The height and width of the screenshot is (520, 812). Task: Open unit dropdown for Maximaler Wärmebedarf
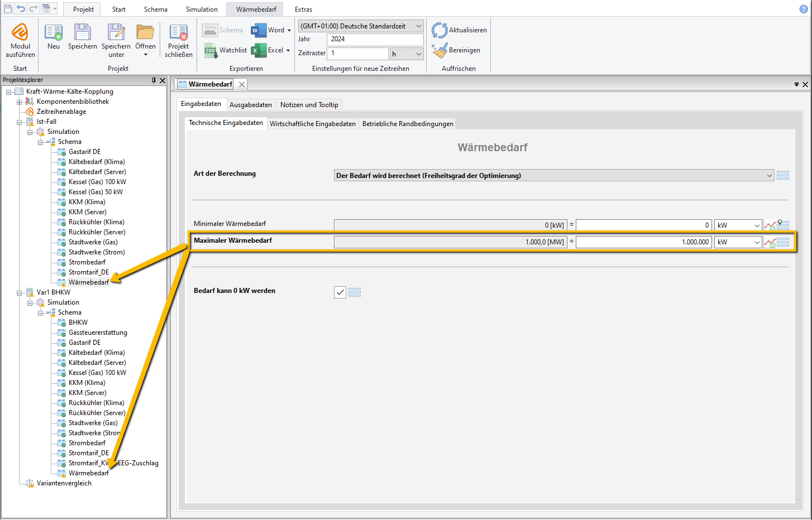click(x=757, y=242)
